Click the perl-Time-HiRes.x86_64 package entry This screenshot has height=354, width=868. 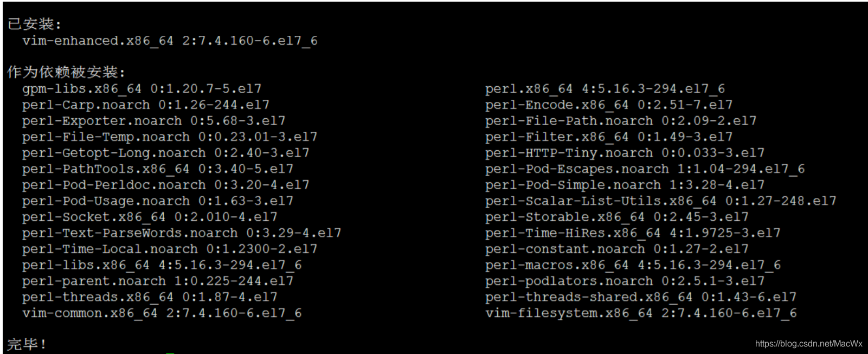click(x=632, y=233)
